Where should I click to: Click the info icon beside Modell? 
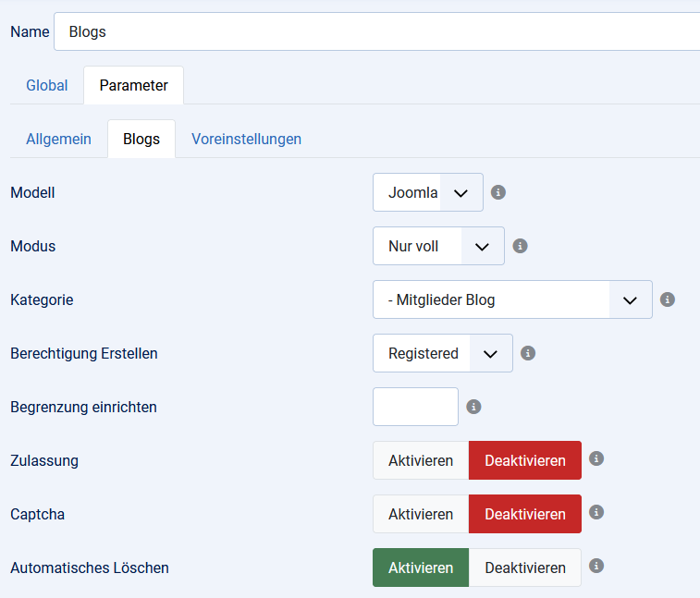tap(498, 192)
